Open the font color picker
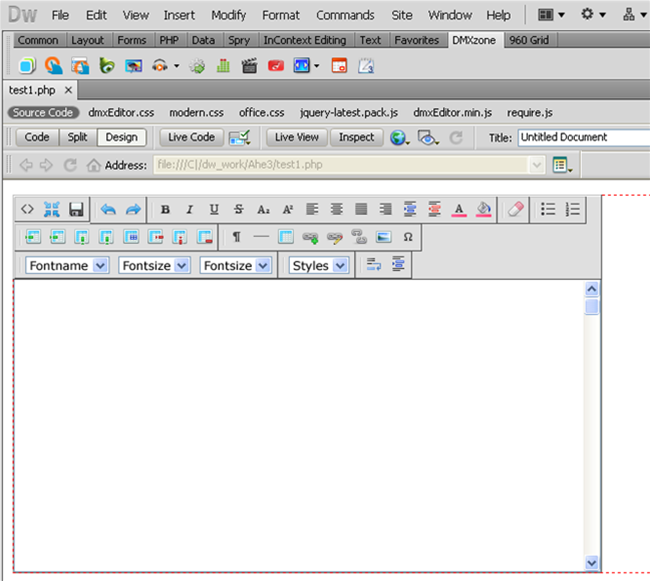The image size is (650, 581). 459,209
